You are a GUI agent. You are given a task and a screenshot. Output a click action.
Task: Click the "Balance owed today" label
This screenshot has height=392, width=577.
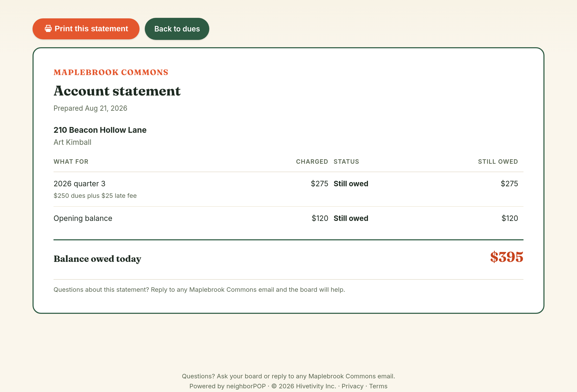click(97, 259)
